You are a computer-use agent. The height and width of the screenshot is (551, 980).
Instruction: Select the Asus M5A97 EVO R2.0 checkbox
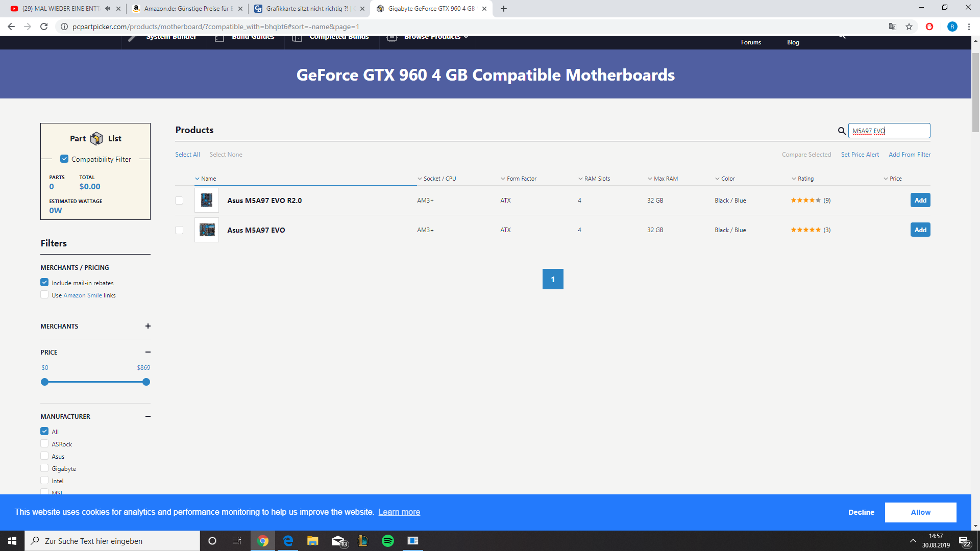pyautogui.click(x=179, y=201)
